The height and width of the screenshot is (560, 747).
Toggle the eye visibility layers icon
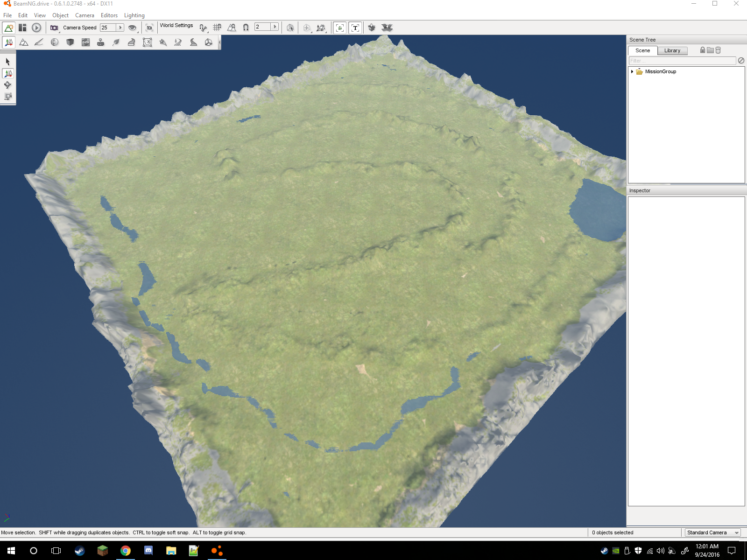click(133, 28)
